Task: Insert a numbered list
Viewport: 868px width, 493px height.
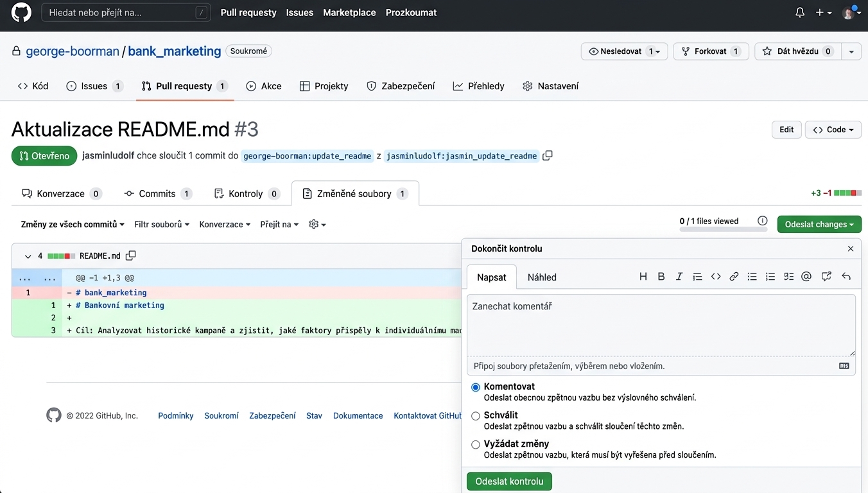Action: pos(770,277)
